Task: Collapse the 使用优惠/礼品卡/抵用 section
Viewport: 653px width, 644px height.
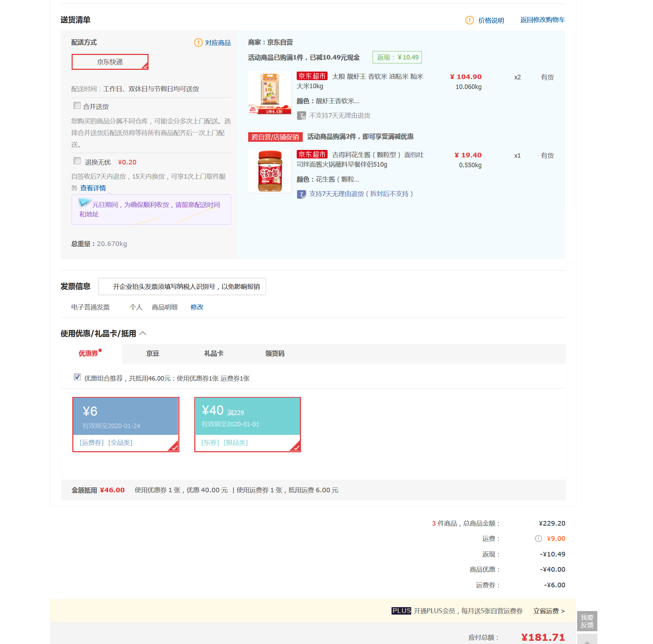Action: (143, 334)
